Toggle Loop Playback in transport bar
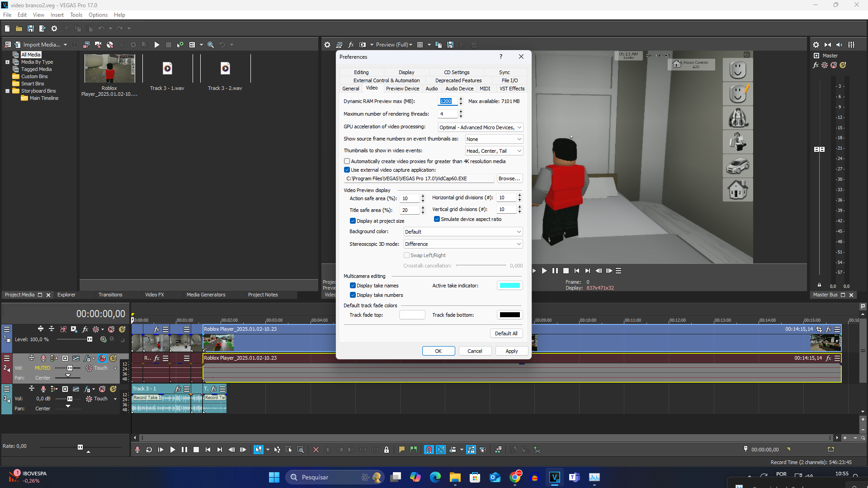 149,450
